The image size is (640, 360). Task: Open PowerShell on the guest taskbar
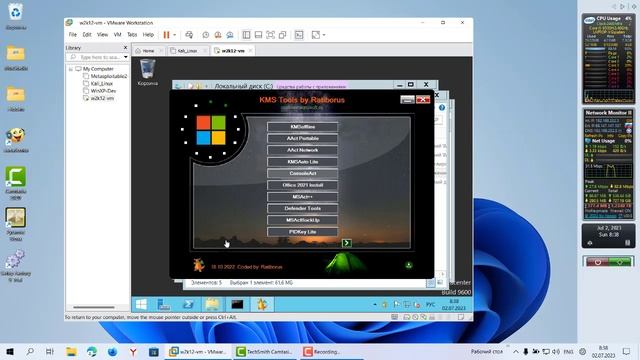coord(189,304)
